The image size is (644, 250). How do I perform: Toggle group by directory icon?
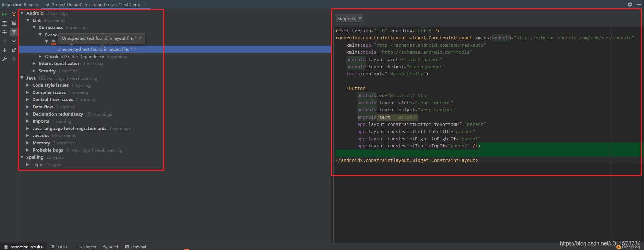click(x=14, y=23)
